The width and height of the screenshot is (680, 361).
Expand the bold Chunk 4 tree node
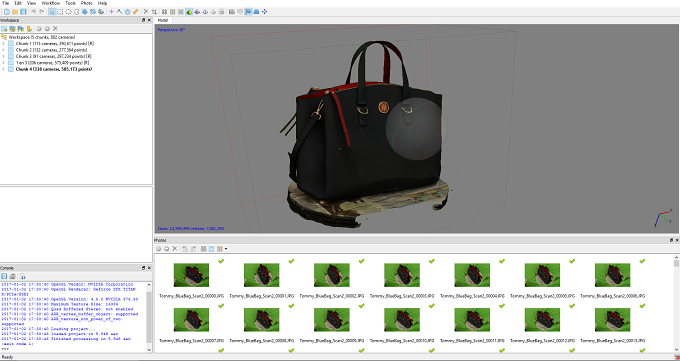point(3,69)
